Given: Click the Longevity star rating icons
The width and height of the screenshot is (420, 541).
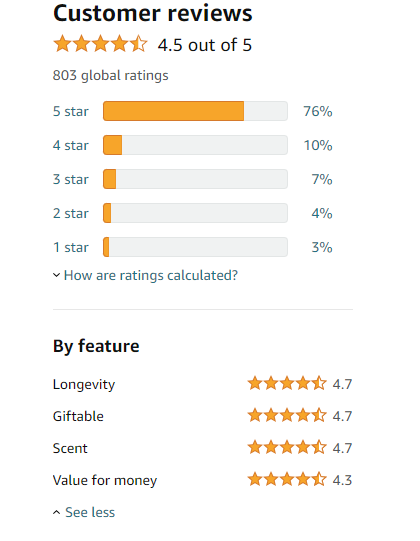Looking at the screenshot, I should click(287, 384).
